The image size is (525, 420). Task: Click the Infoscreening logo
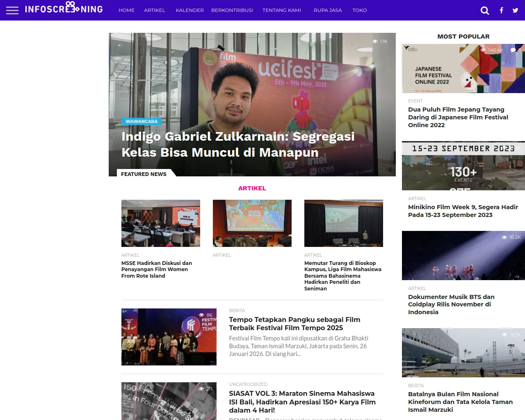coord(64,7)
